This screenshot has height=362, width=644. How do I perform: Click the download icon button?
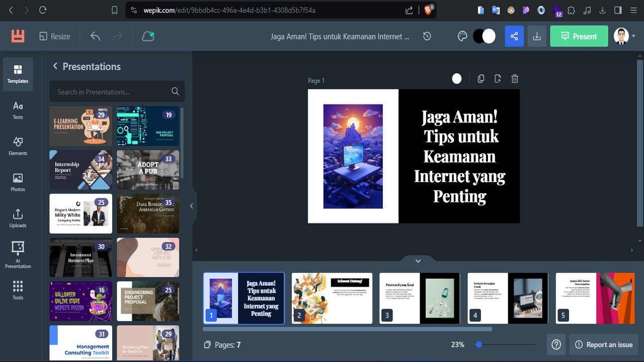[x=537, y=36]
